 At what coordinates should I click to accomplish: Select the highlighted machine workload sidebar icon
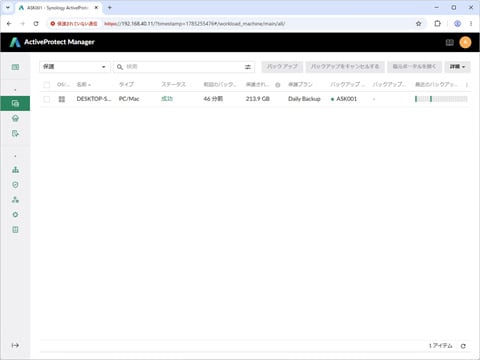pyautogui.click(x=15, y=103)
